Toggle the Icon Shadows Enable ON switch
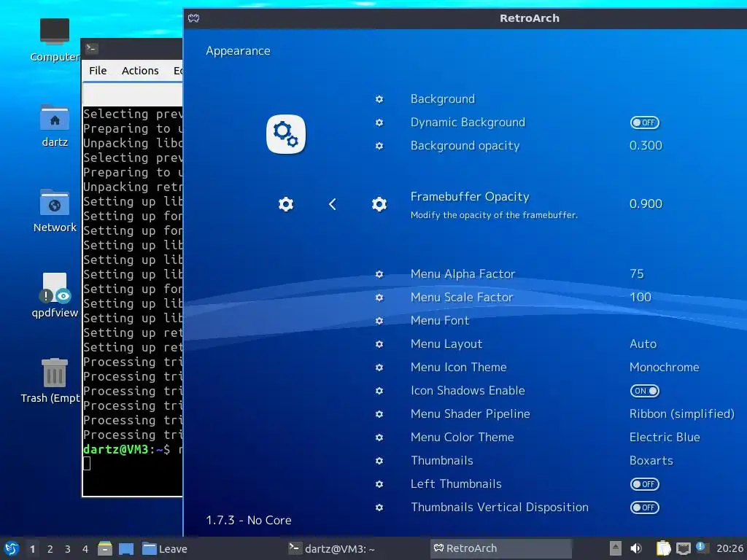This screenshot has height=560, width=747. coord(645,391)
